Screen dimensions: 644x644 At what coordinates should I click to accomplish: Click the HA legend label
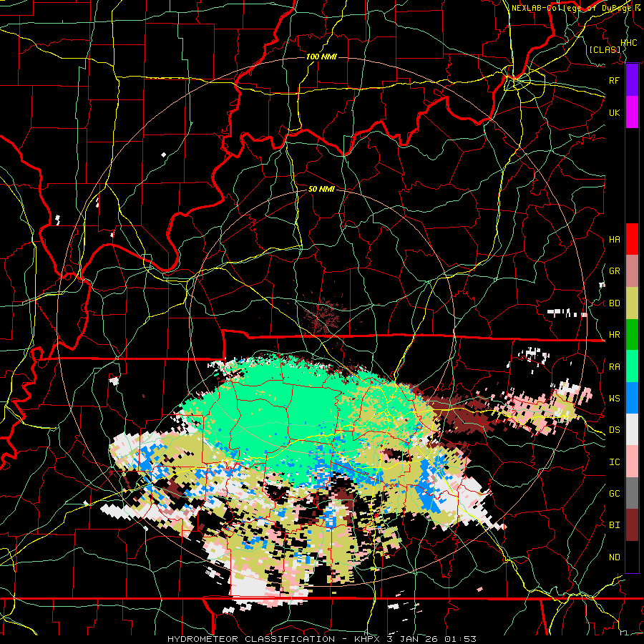(615, 240)
